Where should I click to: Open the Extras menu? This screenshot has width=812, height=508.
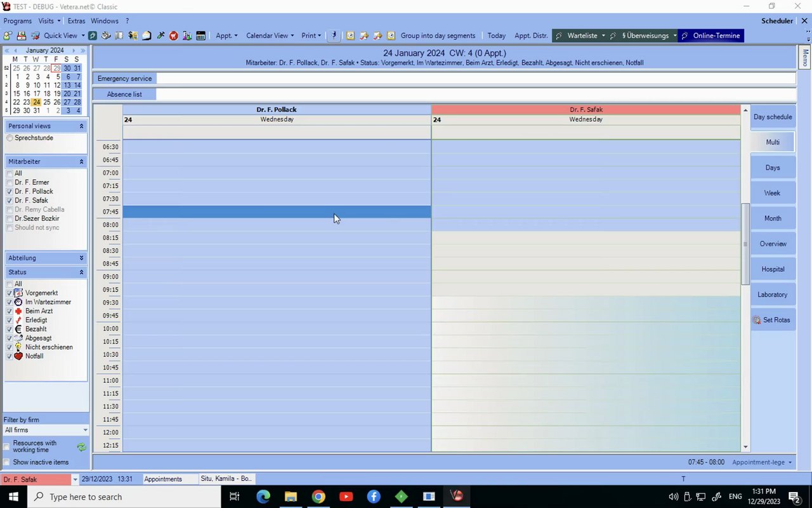[76, 21]
